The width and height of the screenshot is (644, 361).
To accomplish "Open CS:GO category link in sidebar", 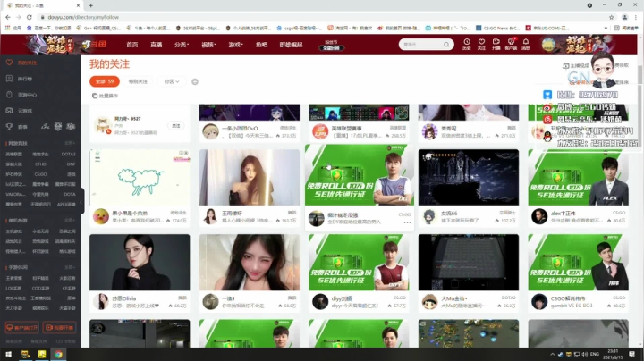I will 40,174.
